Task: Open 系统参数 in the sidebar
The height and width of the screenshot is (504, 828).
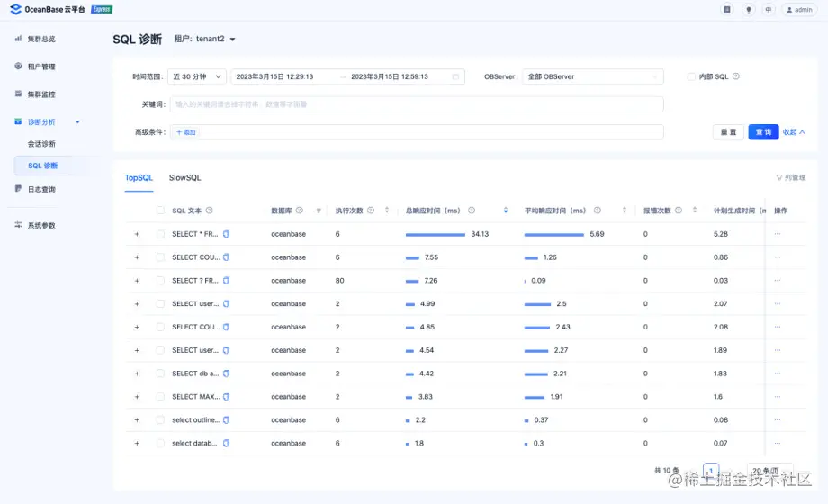Action: point(41,225)
